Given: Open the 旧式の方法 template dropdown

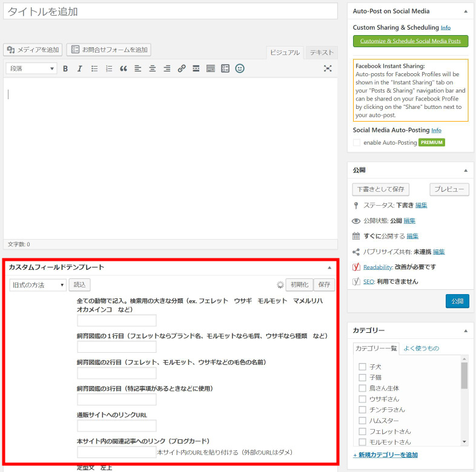Looking at the screenshot, I should point(38,284).
